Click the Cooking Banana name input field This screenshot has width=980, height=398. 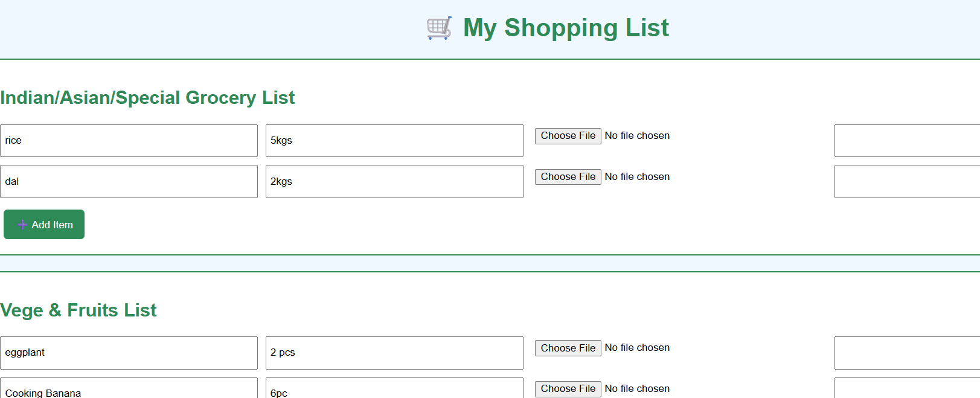[129, 391]
